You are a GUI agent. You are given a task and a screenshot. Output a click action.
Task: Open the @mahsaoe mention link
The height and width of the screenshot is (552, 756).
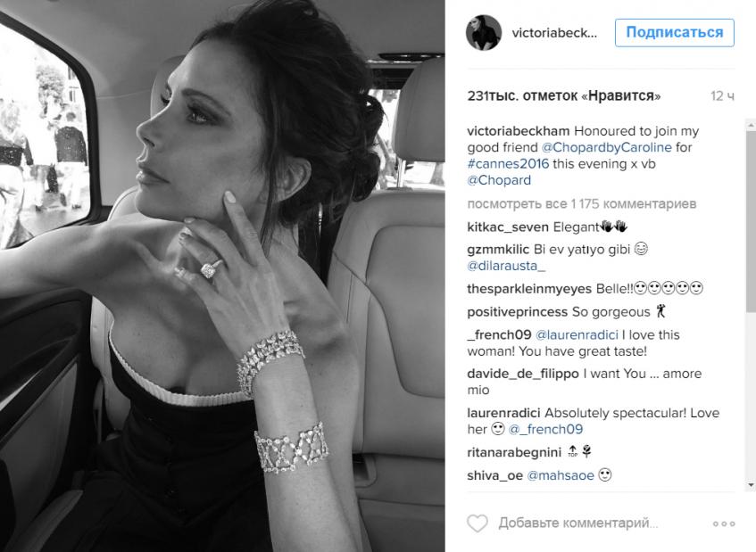(x=561, y=475)
